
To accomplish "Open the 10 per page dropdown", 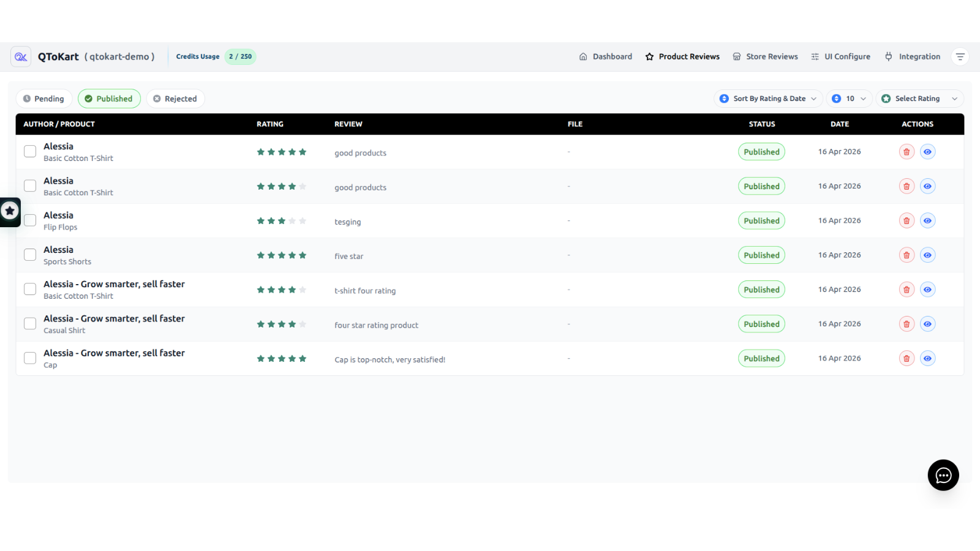I will pyautogui.click(x=849, y=99).
